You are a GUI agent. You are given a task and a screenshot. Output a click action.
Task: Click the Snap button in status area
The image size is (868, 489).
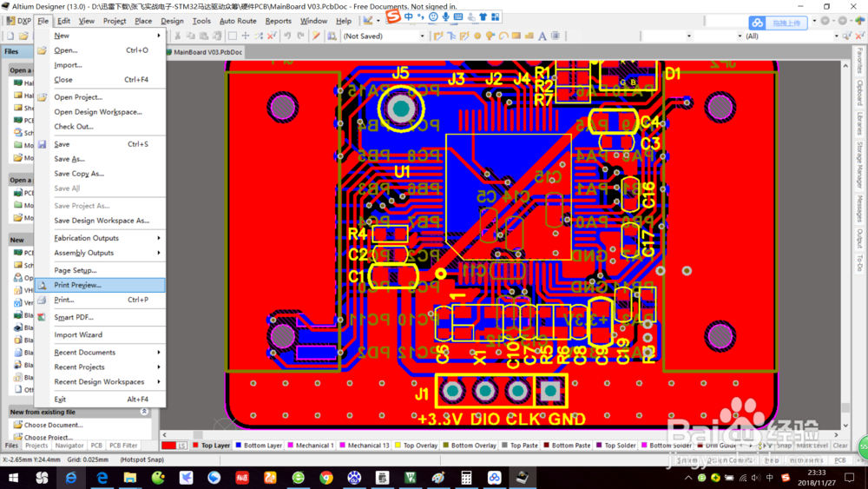[784, 446]
